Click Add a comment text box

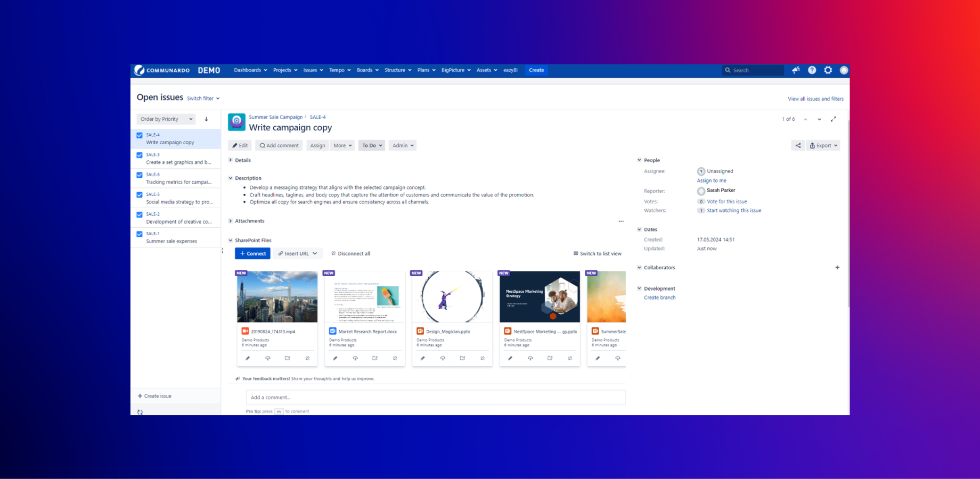[x=436, y=398]
